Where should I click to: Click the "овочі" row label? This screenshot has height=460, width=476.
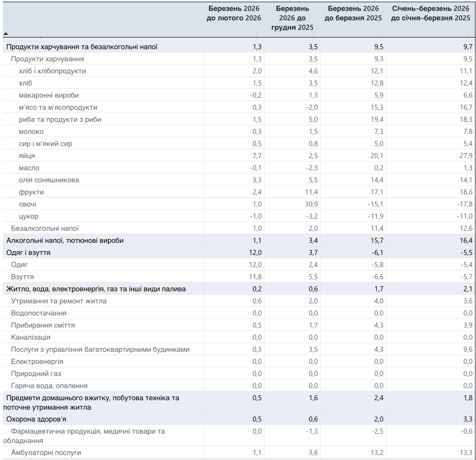coord(28,204)
